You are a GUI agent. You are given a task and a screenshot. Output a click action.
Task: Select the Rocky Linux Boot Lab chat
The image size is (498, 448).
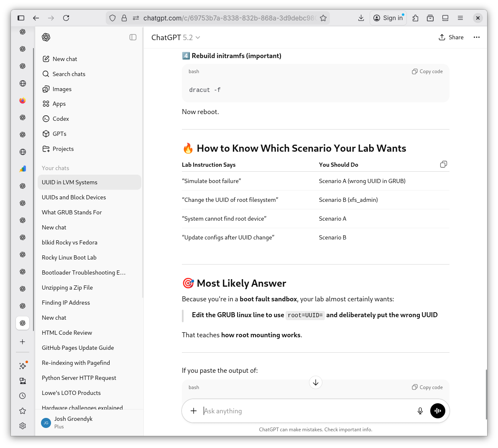(69, 257)
